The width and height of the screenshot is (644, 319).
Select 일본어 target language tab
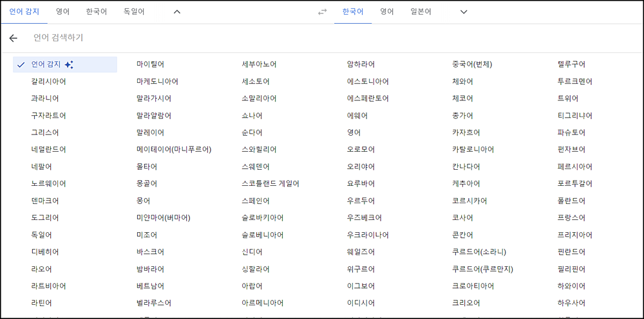(421, 12)
